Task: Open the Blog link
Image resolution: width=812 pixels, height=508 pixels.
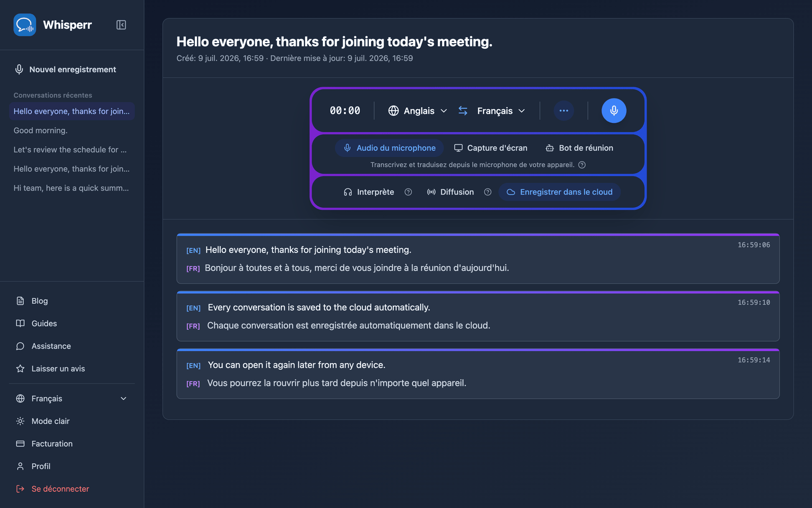Action: click(x=72, y=301)
